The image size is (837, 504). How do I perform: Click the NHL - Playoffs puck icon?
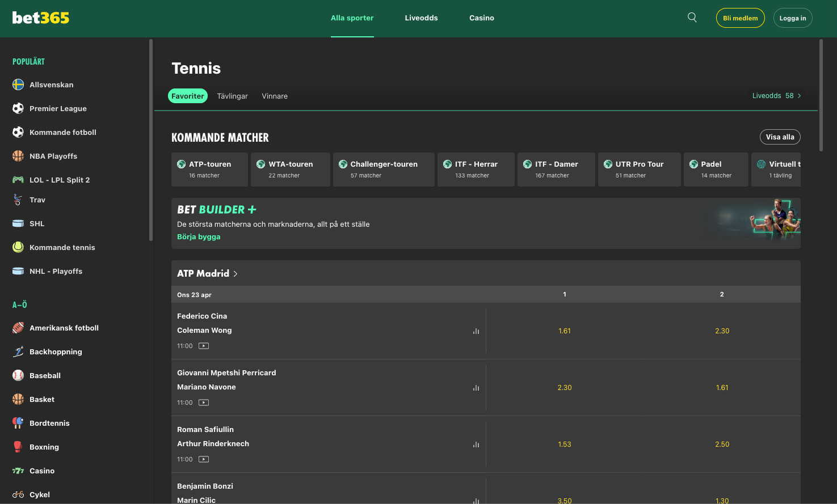coord(18,271)
